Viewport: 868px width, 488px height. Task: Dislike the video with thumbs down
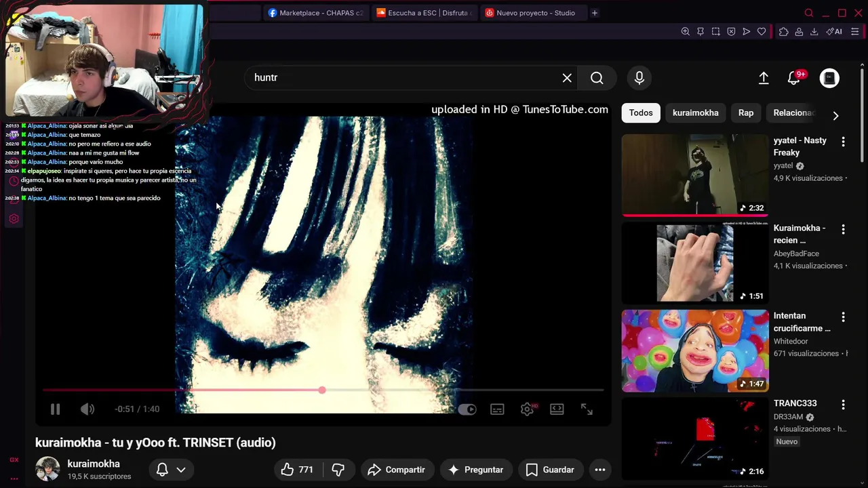pyautogui.click(x=338, y=470)
